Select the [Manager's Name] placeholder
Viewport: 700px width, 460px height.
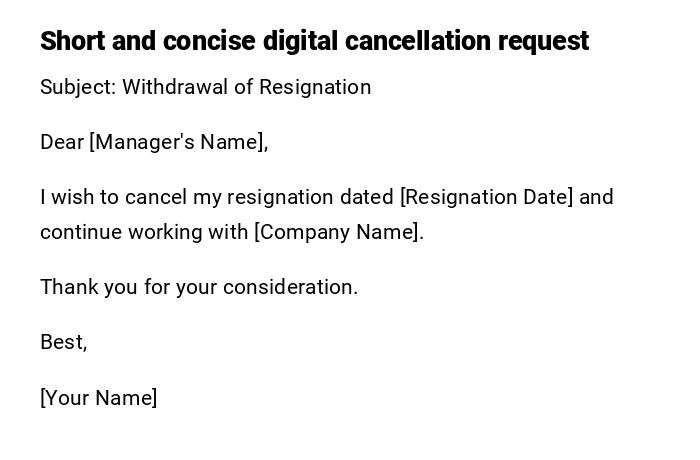(178, 142)
